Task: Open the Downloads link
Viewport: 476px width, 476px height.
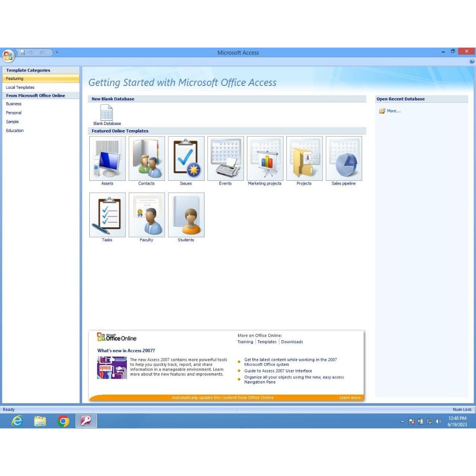Action: (292, 342)
